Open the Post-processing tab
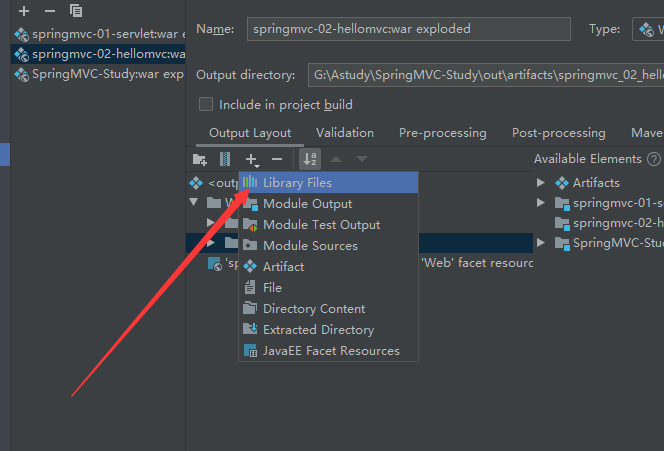 tap(559, 133)
